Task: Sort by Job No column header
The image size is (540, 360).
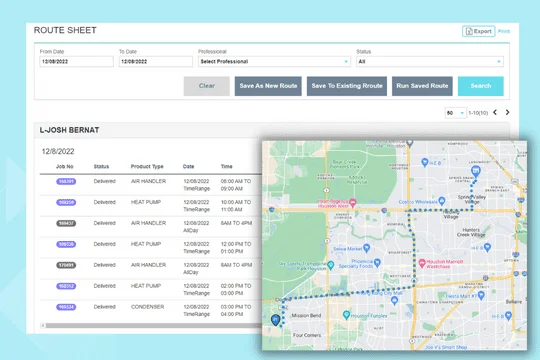Action: pyautogui.click(x=65, y=166)
